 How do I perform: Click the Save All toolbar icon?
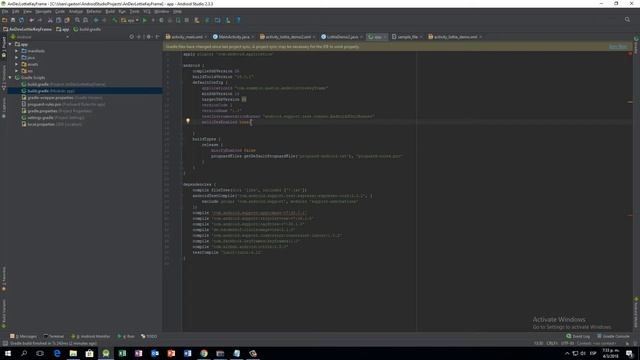(13, 20)
